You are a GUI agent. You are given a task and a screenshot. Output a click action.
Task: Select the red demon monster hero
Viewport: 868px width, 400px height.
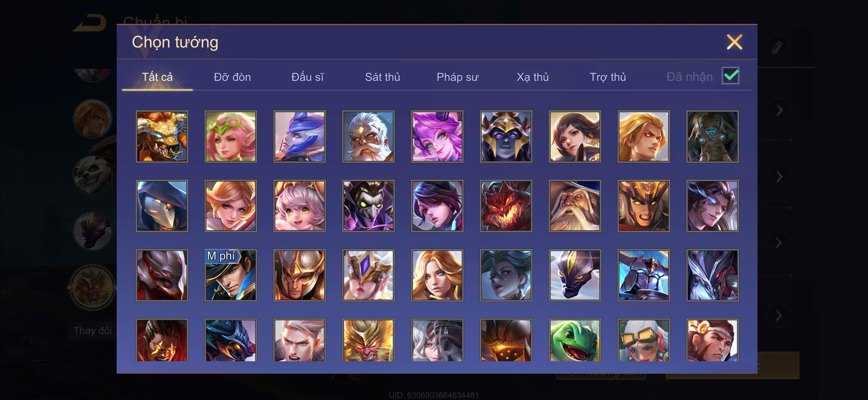(x=506, y=206)
